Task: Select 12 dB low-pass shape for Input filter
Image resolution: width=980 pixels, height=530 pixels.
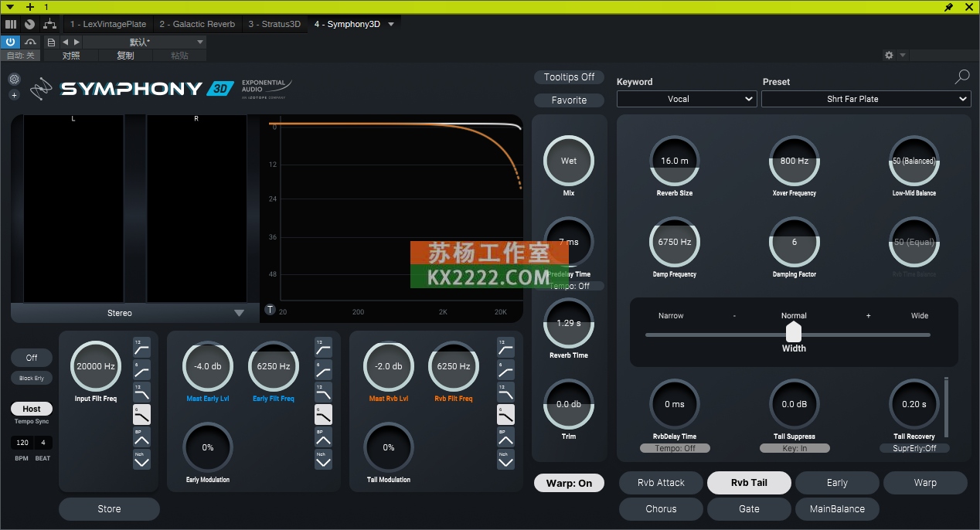Action: (x=141, y=392)
